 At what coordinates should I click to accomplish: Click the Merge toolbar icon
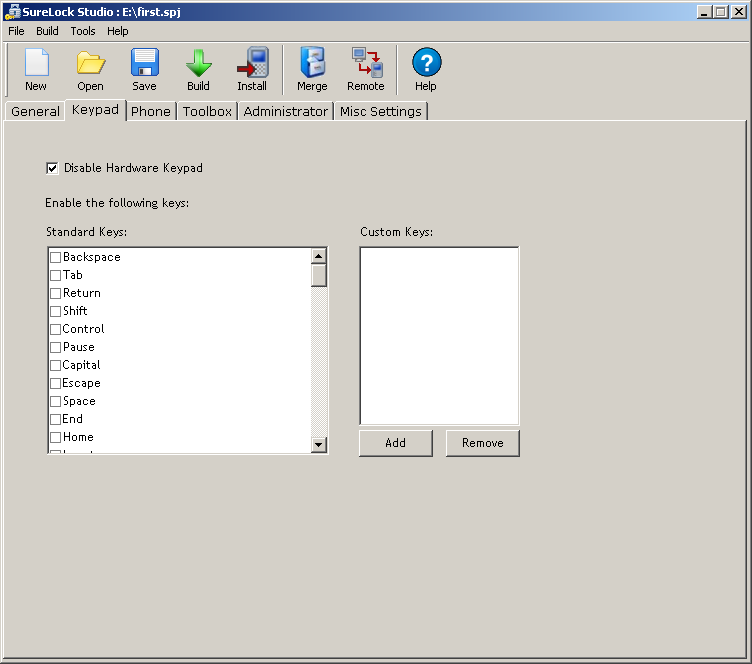[312, 62]
